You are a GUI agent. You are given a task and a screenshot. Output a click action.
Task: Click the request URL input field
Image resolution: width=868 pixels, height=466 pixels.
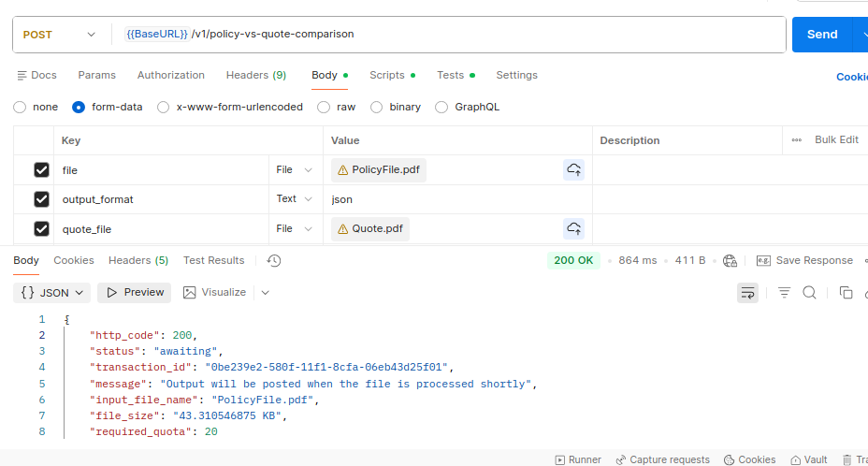pos(448,35)
